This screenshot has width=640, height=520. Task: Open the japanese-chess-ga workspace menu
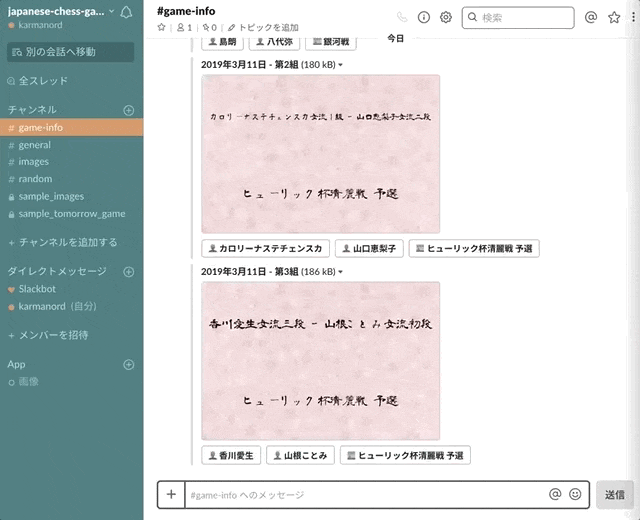[60, 11]
